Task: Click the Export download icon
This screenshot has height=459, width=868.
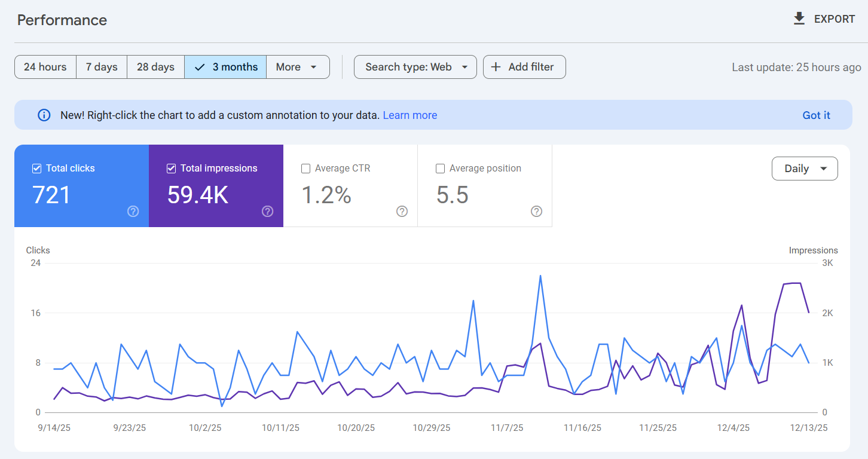Action: coord(799,19)
